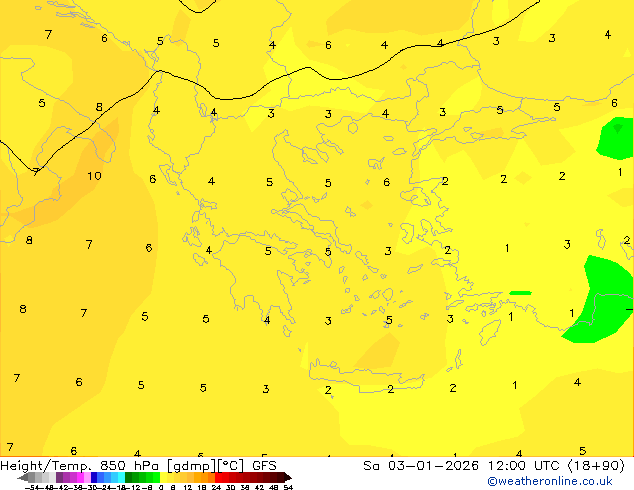Screen dimensions: 634x490
Task: Click the grey arrow start of the temperature scale
Action: tap(23, 477)
